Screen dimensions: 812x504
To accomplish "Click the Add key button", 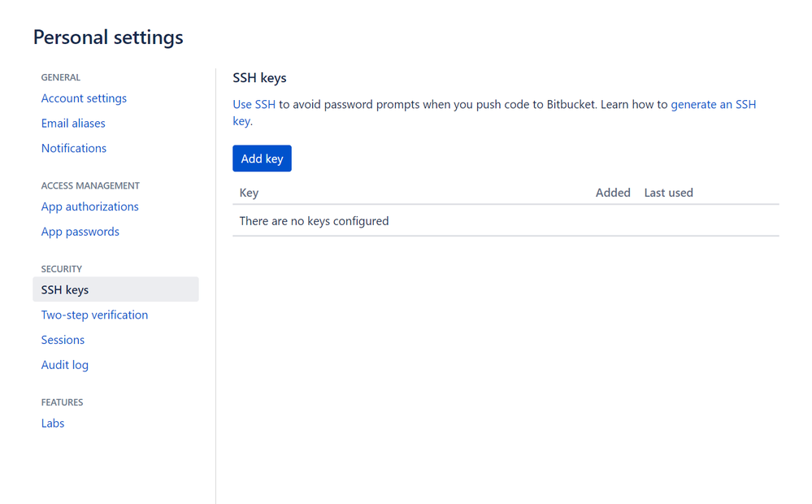I will 262,159.
